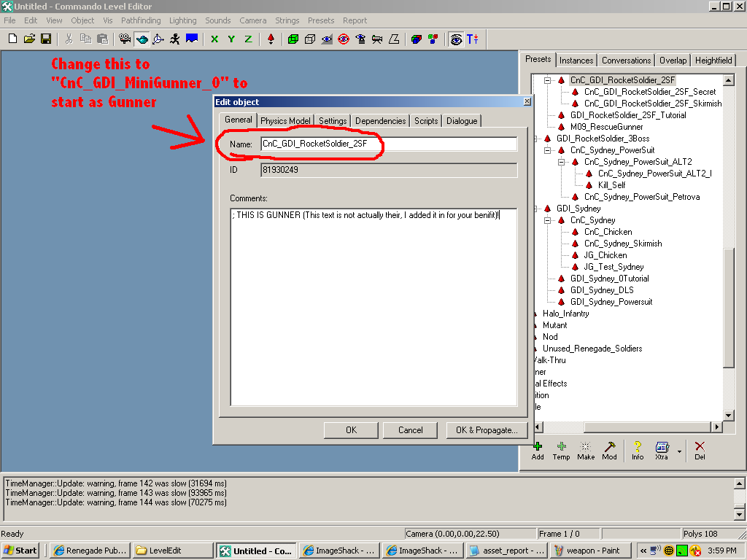Toggle Y axis restriction

point(231,39)
